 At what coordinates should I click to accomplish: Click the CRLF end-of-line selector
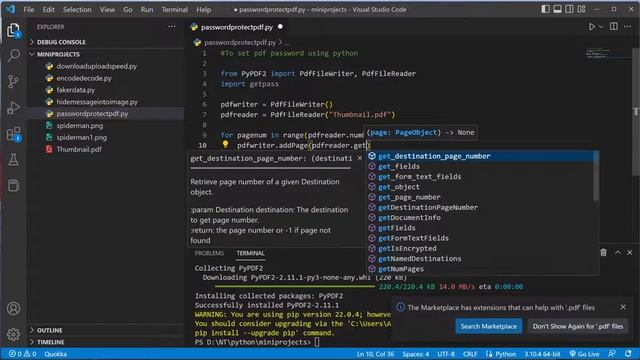pyautogui.click(x=470, y=354)
